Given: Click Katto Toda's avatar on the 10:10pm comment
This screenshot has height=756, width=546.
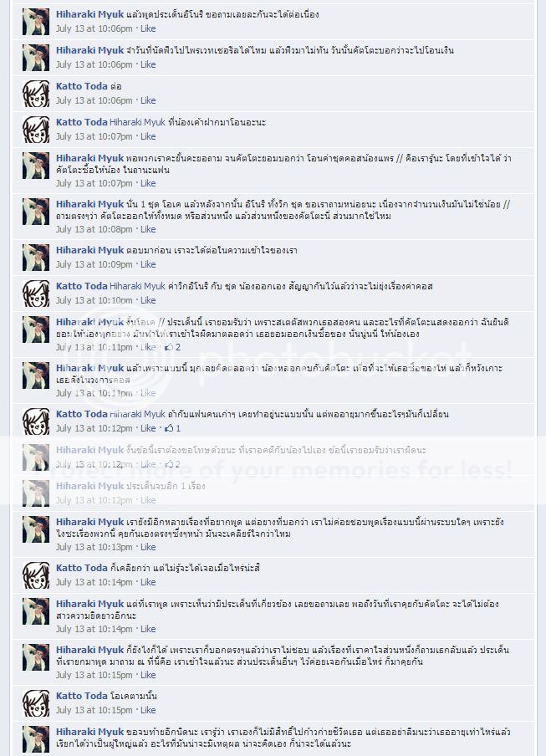Looking at the screenshot, I should point(36,294).
